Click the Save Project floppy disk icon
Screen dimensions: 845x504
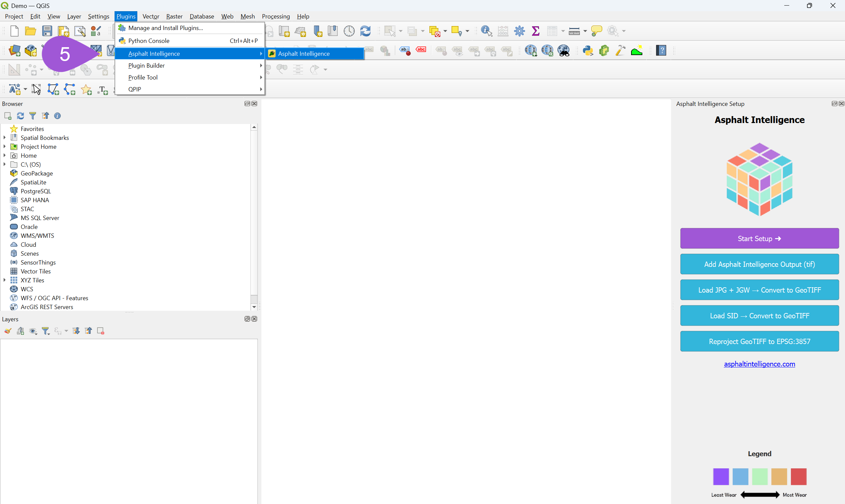47,31
